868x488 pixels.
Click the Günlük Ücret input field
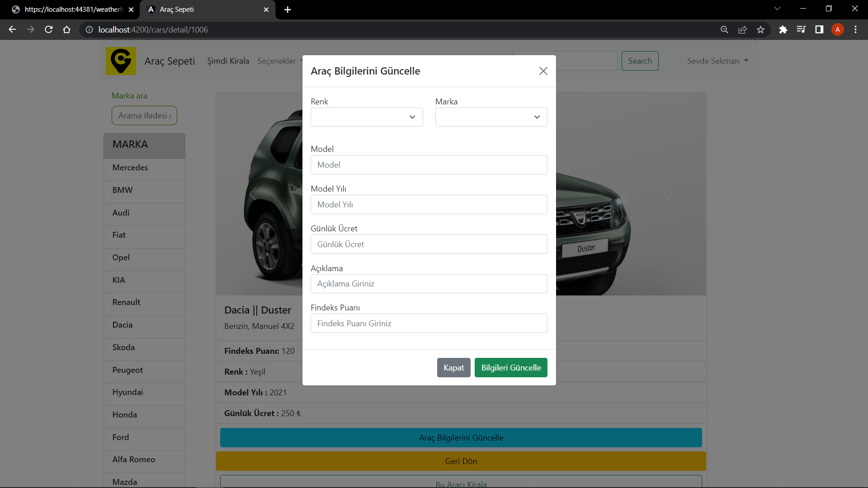coord(429,244)
